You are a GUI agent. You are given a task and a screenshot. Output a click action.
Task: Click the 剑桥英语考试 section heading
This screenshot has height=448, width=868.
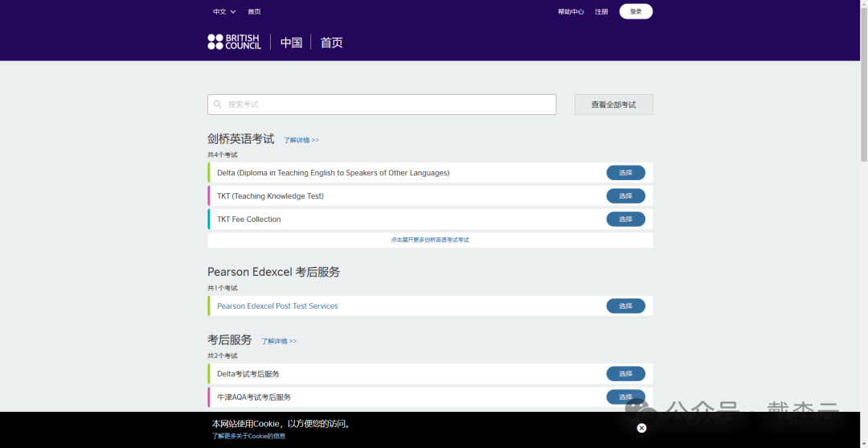click(241, 139)
